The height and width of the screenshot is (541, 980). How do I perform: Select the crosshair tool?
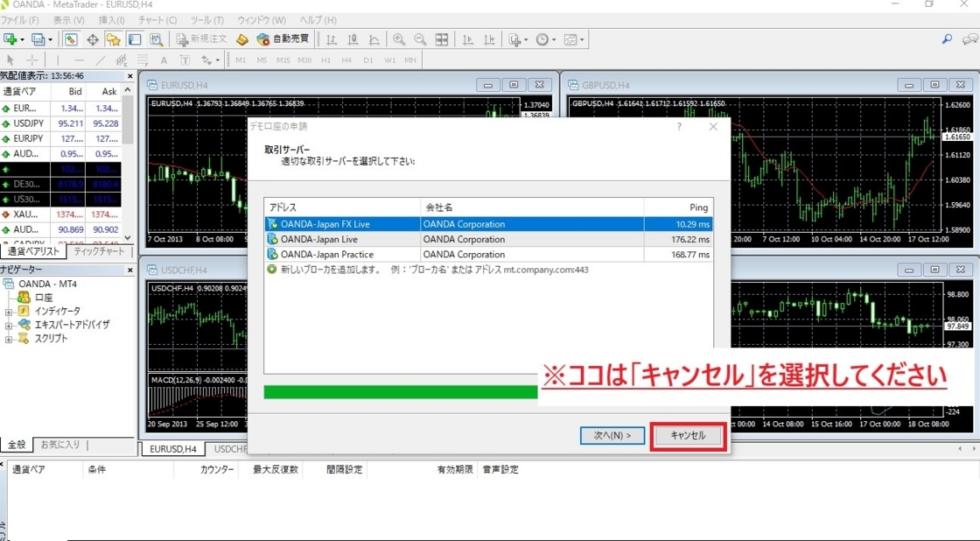pyautogui.click(x=31, y=60)
